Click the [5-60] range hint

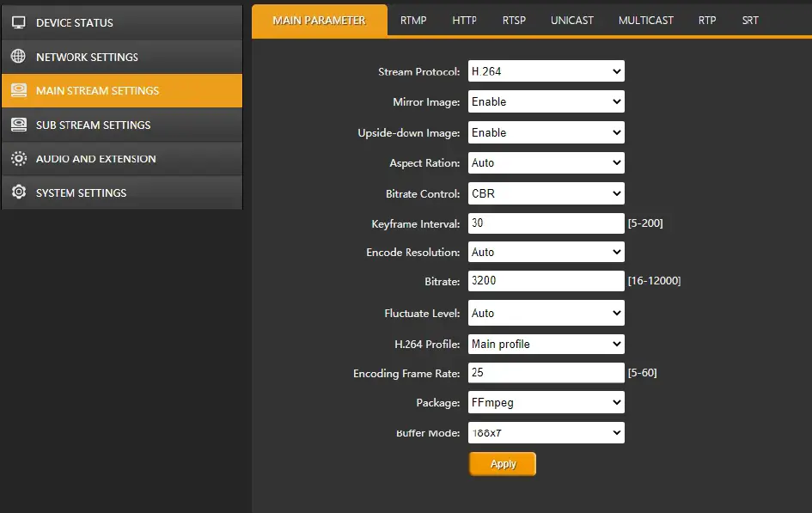[x=642, y=373]
